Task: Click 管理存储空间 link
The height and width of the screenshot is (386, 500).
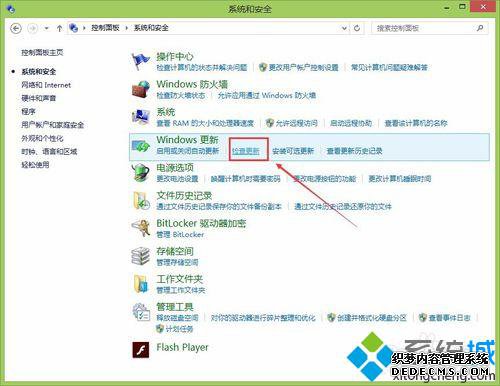Action: point(177,263)
